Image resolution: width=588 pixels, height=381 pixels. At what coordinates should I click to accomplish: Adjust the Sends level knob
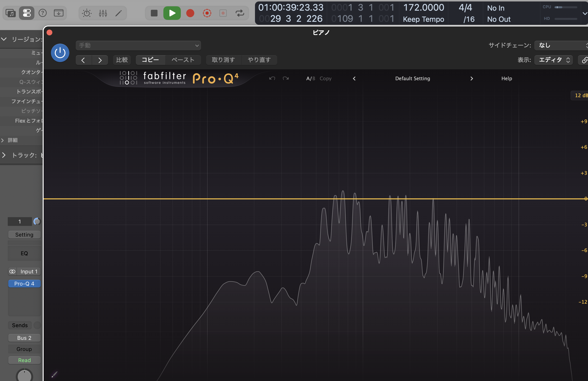pos(37,325)
